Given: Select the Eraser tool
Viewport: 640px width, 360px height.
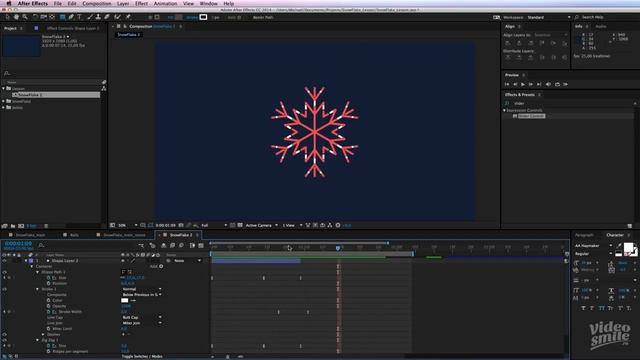Looking at the screenshot, I should pyautogui.click(x=107, y=17).
